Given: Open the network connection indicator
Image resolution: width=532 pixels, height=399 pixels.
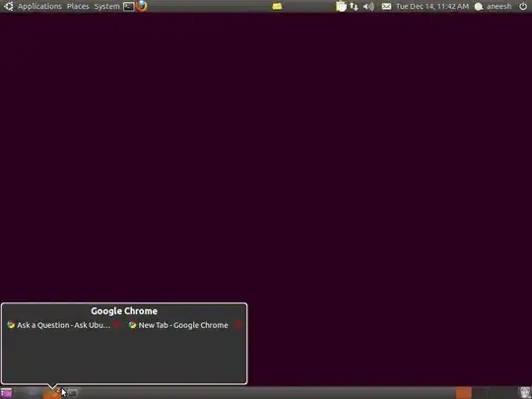Looking at the screenshot, I should click(354, 6).
